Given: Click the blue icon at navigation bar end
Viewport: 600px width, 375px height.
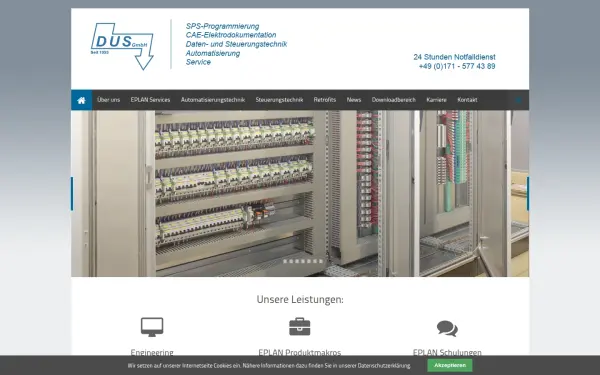Looking at the screenshot, I should (519, 100).
